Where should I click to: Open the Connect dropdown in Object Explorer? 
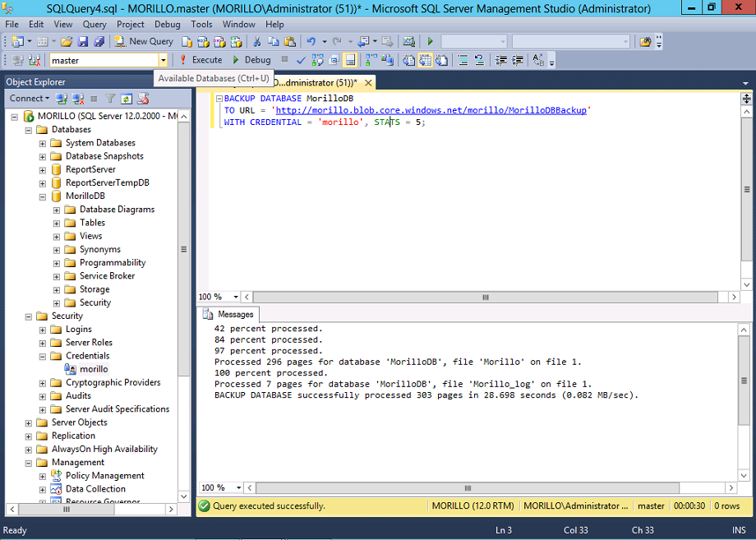click(30, 99)
